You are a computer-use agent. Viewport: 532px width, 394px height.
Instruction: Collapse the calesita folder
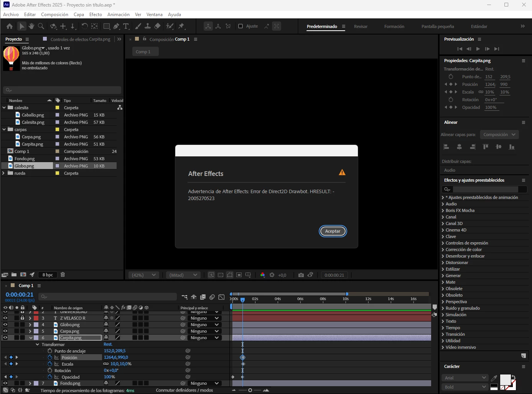coord(4,108)
